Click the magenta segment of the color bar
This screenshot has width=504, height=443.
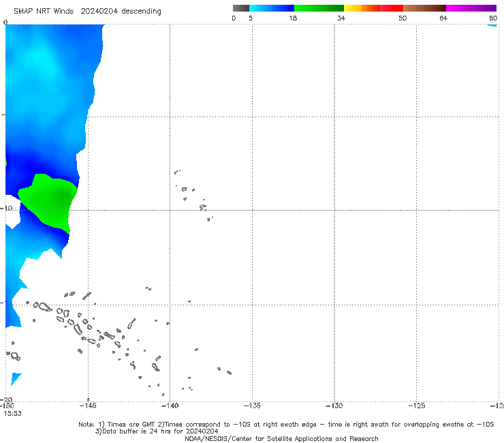pyautogui.click(x=471, y=8)
